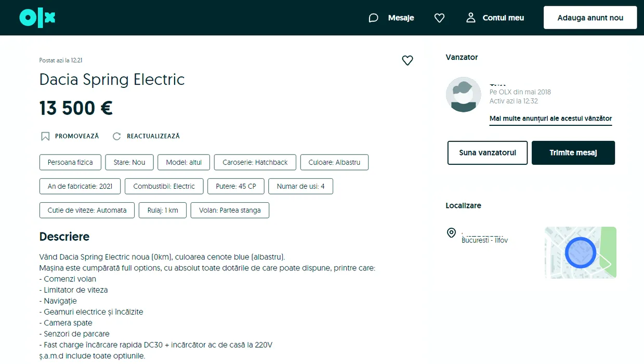Click the Camera spate line
Image resolution: width=644 pixels, height=364 pixels.
point(66,323)
